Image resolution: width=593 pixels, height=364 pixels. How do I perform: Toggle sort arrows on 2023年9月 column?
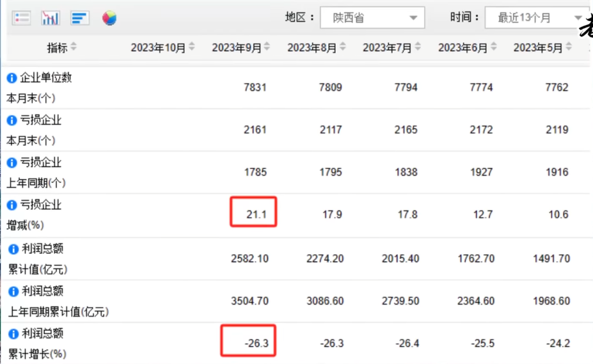click(267, 48)
